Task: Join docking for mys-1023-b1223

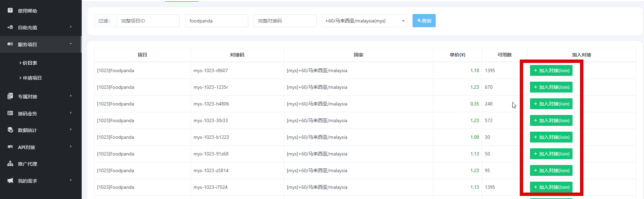Action: coord(551,137)
